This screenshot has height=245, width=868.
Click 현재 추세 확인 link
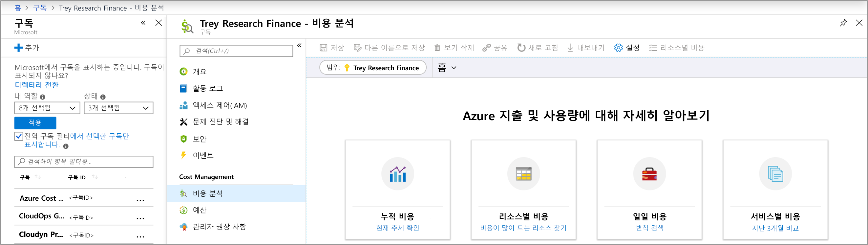pyautogui.click(x=398, y=228)
